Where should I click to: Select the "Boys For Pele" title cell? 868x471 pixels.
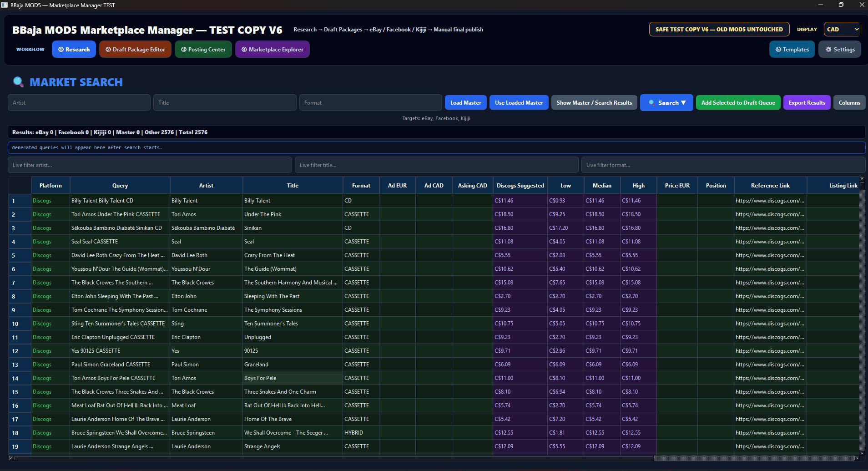coord(293,378)
